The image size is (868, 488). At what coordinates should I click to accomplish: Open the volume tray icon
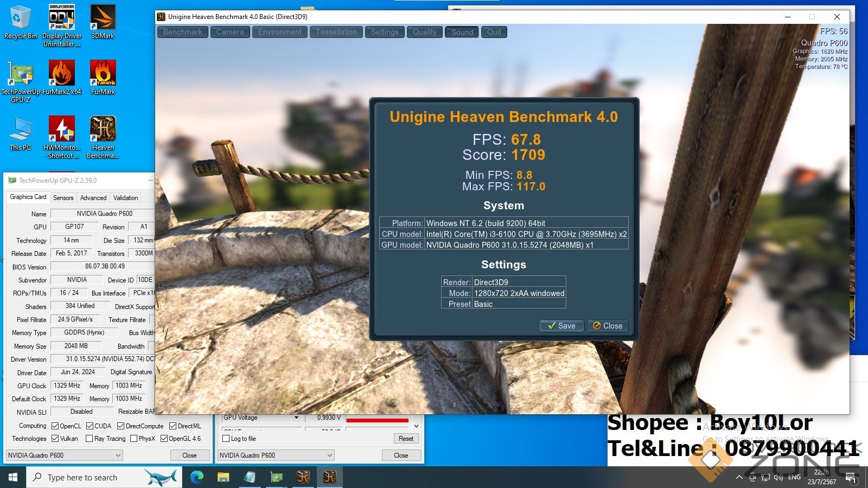(778, 477)
